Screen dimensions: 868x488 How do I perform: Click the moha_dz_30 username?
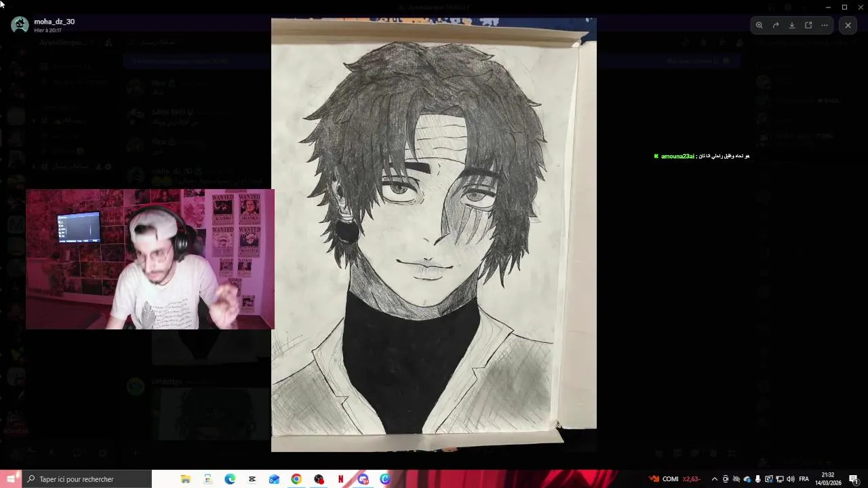(54, 22)
